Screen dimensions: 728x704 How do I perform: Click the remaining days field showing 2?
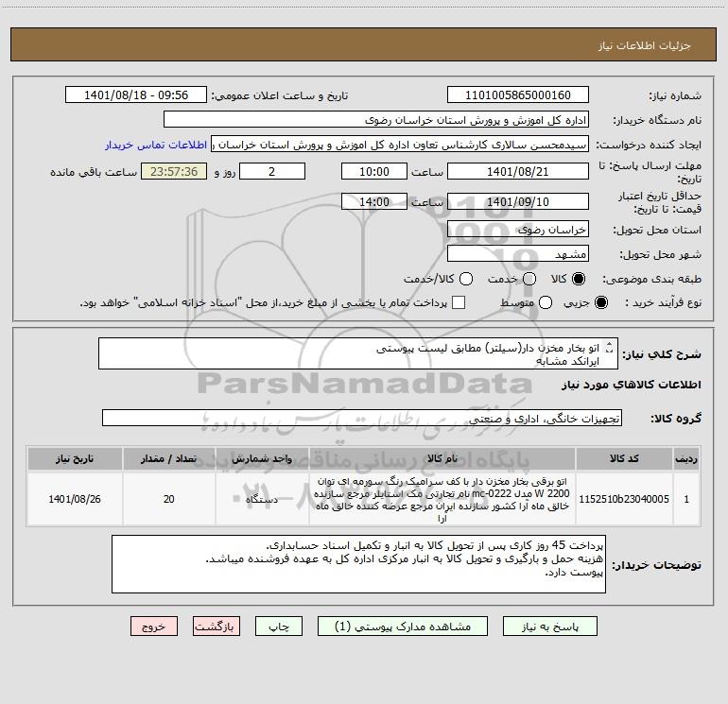[272, 172]
